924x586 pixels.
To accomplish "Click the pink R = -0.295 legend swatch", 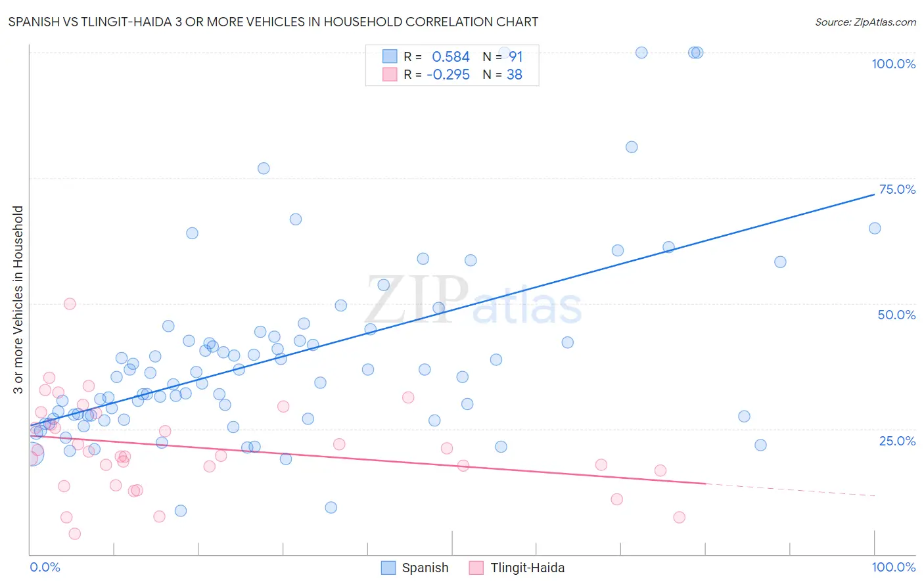I will pyautogui.click(x=390, y=74).
